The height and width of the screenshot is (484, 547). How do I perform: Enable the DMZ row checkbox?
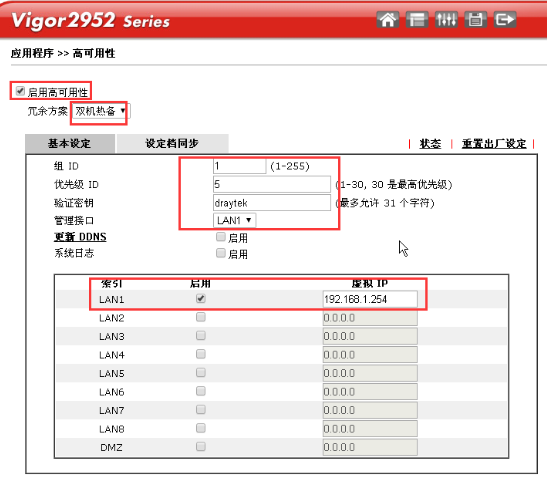(201, 446)
